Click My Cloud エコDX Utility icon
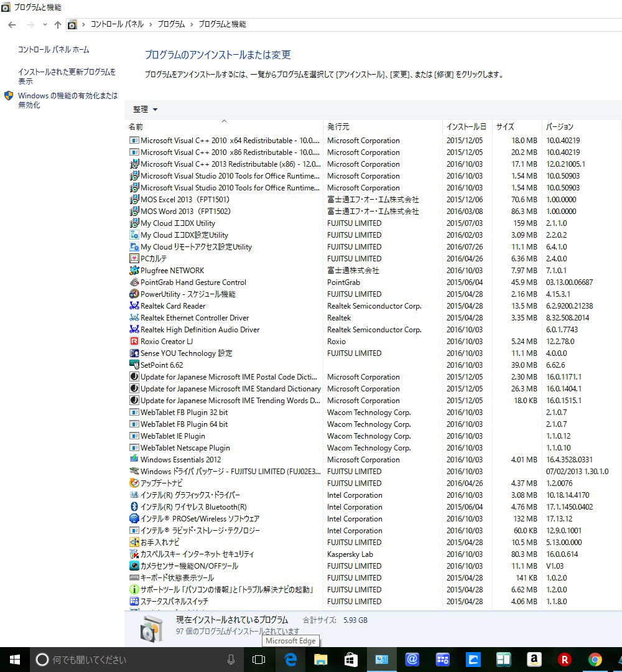 [x=134, y=223]
